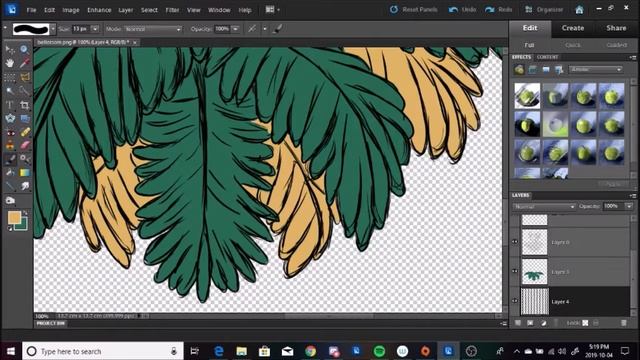This screenshot has height=360, width=640.
Task: Select the Eraser tool
Action: click(24, 145)
